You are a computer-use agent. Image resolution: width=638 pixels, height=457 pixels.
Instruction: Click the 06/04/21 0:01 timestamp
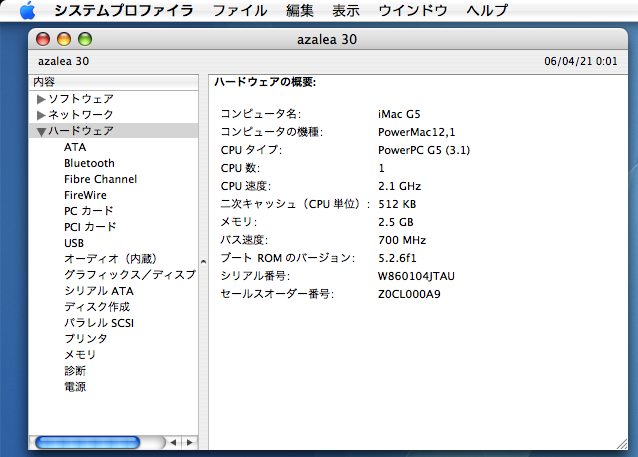coord(581,61)
